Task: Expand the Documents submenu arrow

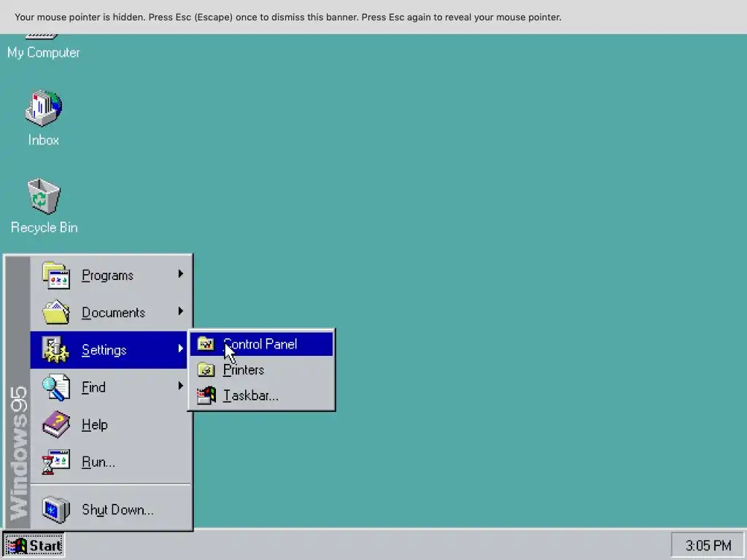Action: coord(181,311)
